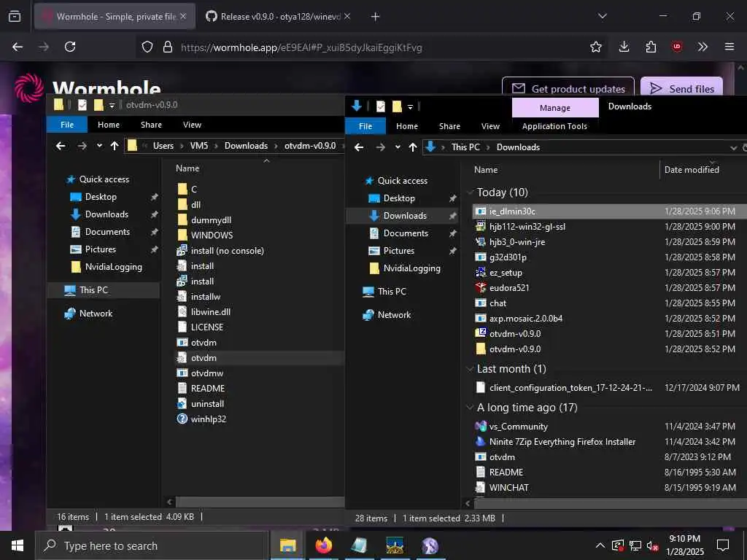This screenshot has height=560, width=747.
Task: Select Pictures in Downloads window sidebar
Action: coord(399,251)
